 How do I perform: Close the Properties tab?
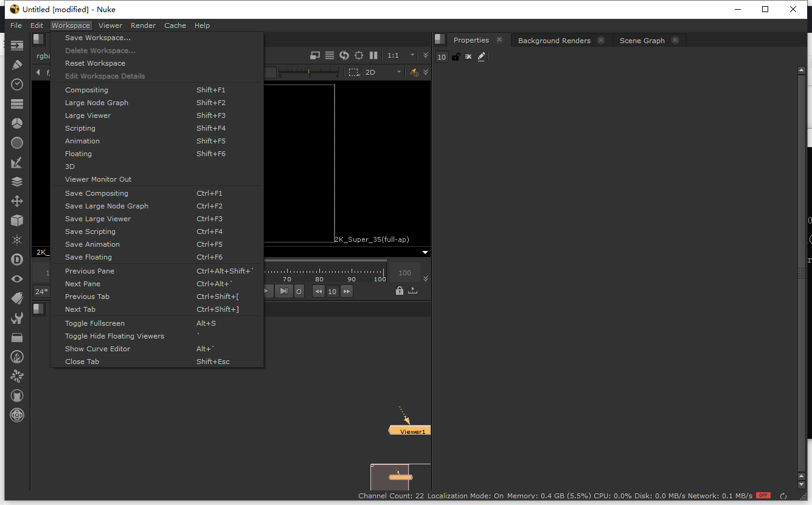(499, 40)
